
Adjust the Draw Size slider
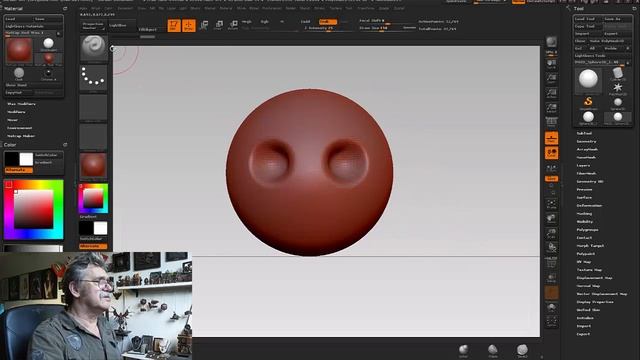coord(387,28)
